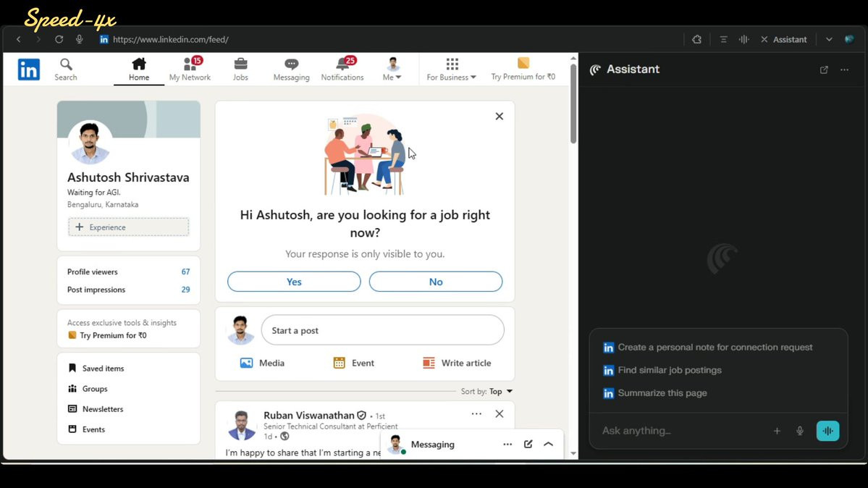Click the Start a post field
This screenshot has width=868, height=488.
[x=382, y=330]
